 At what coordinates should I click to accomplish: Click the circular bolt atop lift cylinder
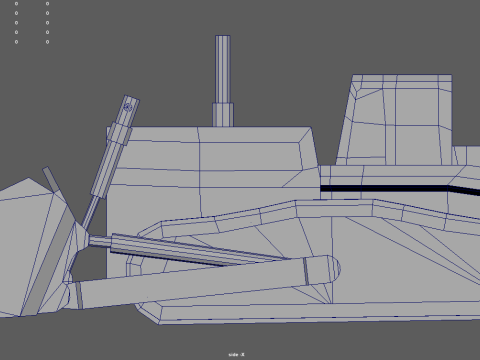[128, 107]
